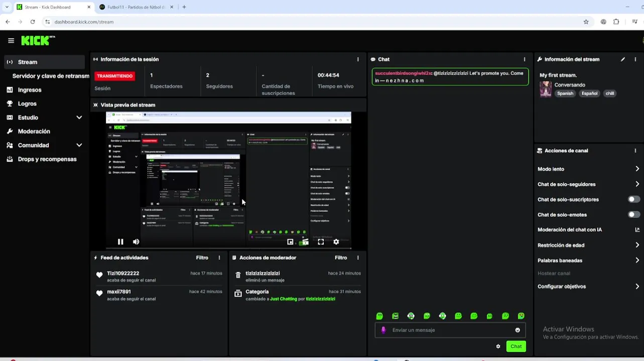
Task: Go back in browser history
Action: point(8,22)
